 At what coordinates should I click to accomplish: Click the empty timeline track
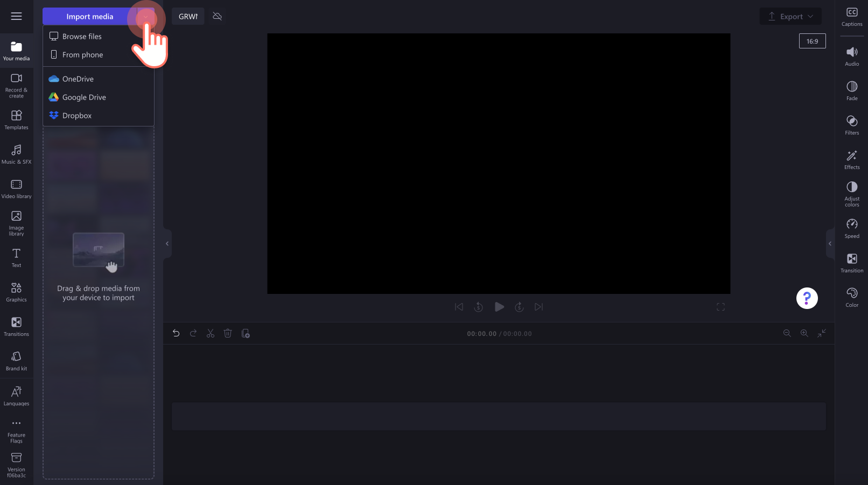(x=499, y=416)
